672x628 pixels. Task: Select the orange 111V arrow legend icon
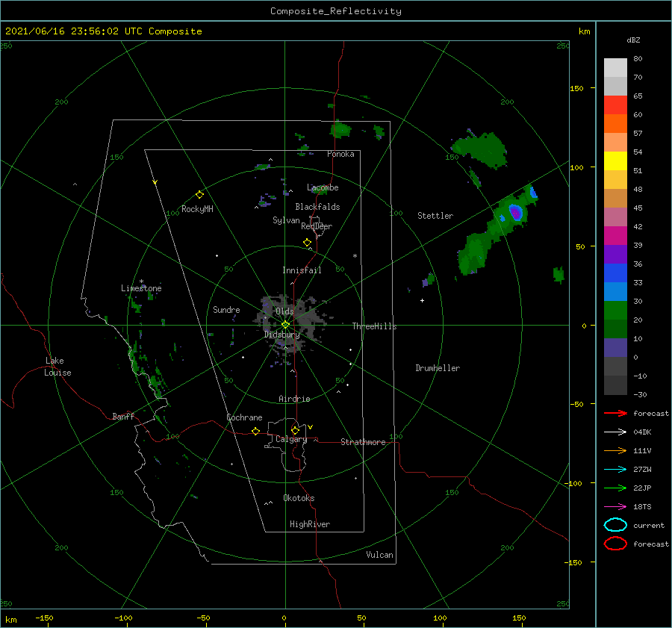pyautogui.click(x=615, y=450)
